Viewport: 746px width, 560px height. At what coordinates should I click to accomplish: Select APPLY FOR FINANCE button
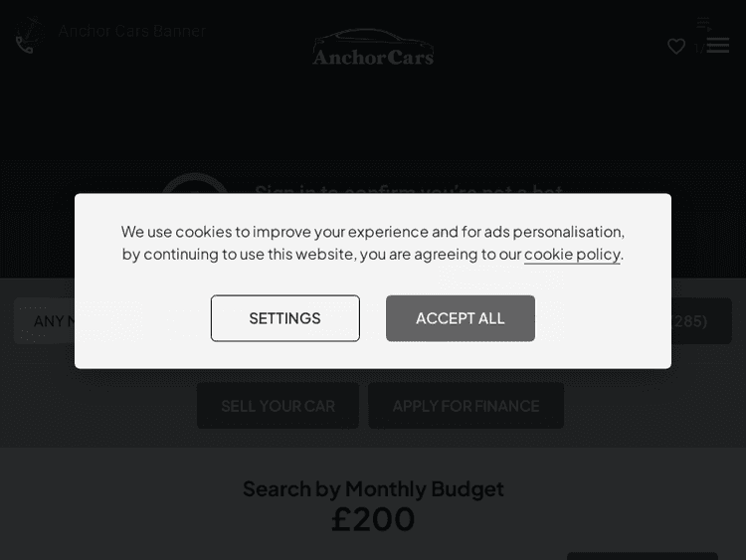tap(466, 406)
